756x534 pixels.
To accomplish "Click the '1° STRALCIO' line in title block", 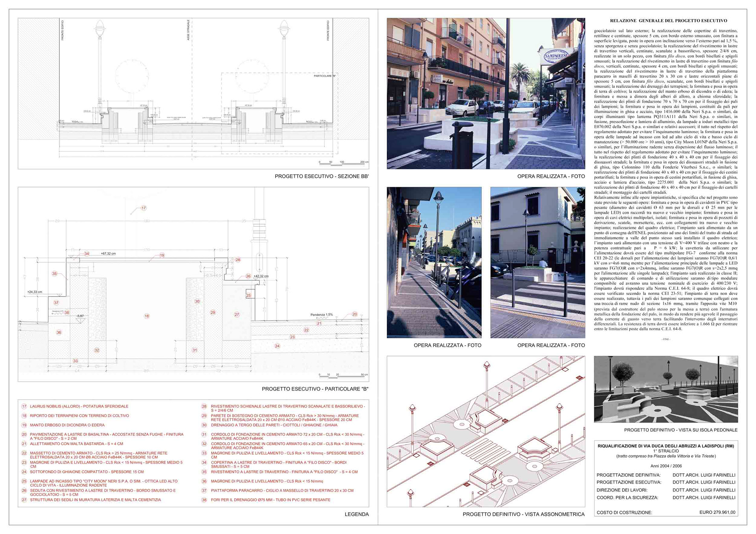I will 666,451.
